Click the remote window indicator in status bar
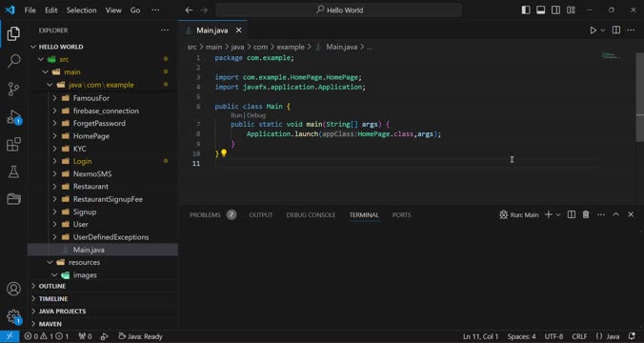Viewport: 644px width, 343px height. coord(10,336)
